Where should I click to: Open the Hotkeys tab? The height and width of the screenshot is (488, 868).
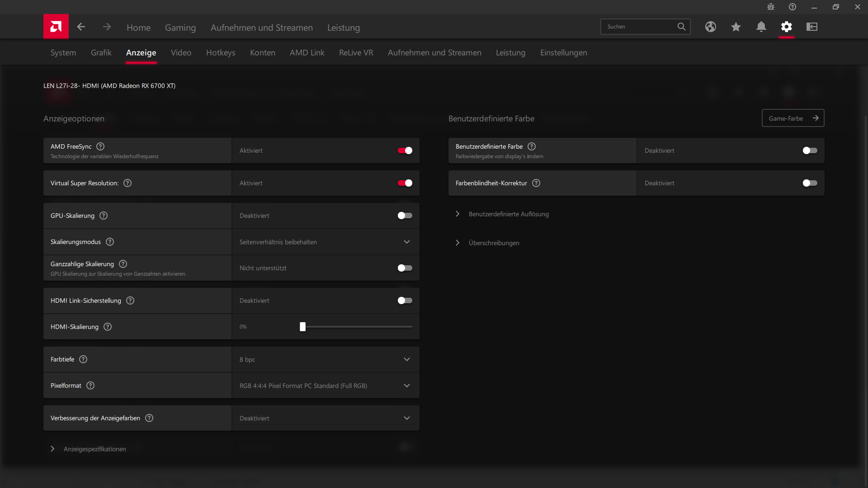click(221, 52)
